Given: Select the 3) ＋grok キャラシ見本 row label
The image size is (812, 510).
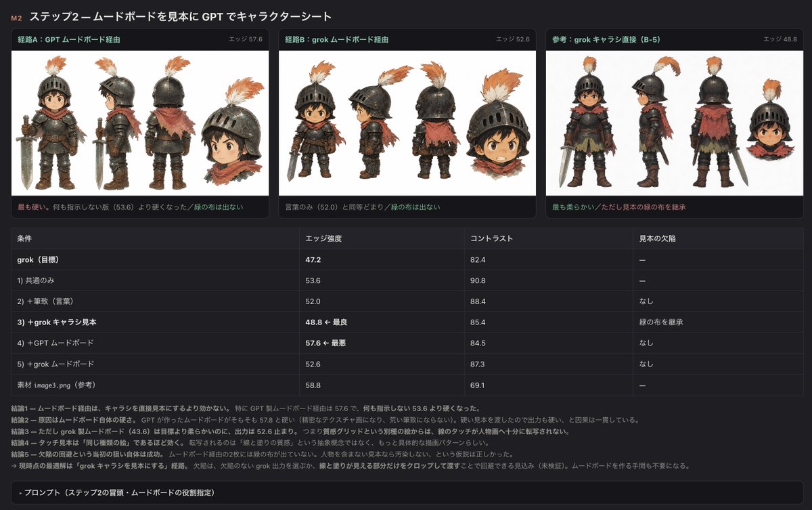Looking at the screenshot, I should [57, 322].
